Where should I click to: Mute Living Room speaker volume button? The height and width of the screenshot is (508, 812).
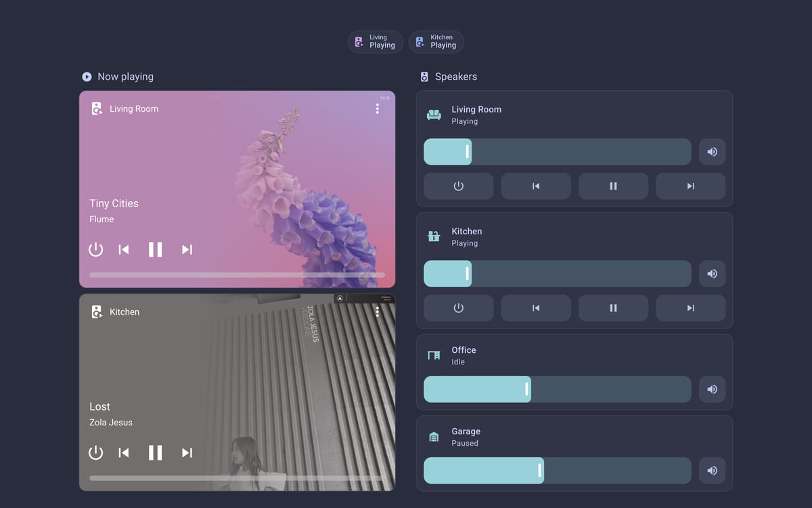coord(712,152)
